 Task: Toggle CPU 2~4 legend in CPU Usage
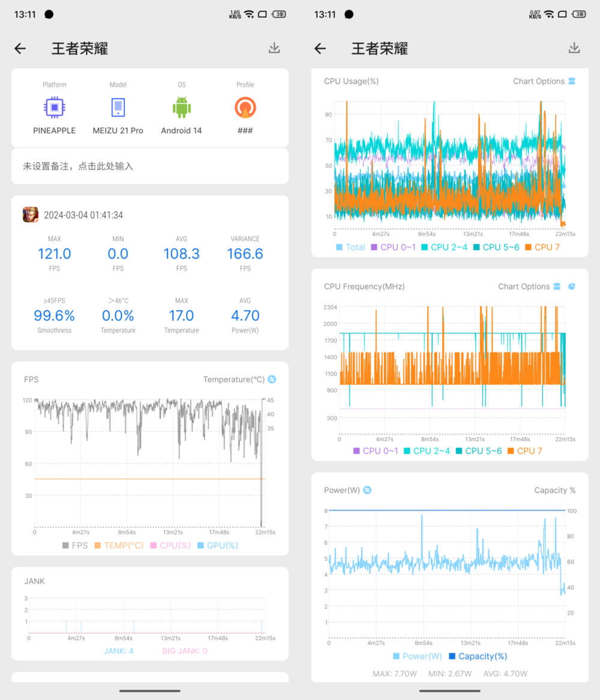[x=444, y=247]
